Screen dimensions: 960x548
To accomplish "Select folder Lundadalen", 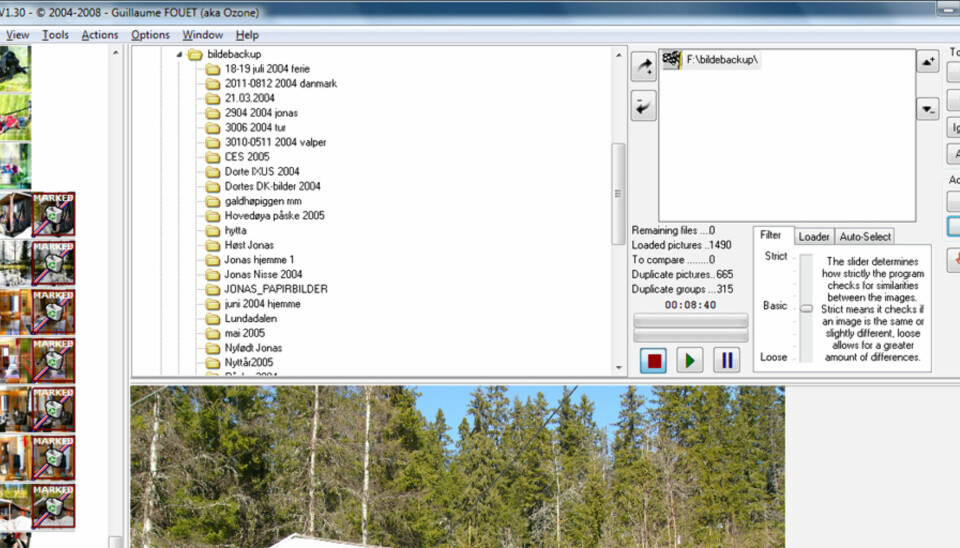I will (250, 318).
